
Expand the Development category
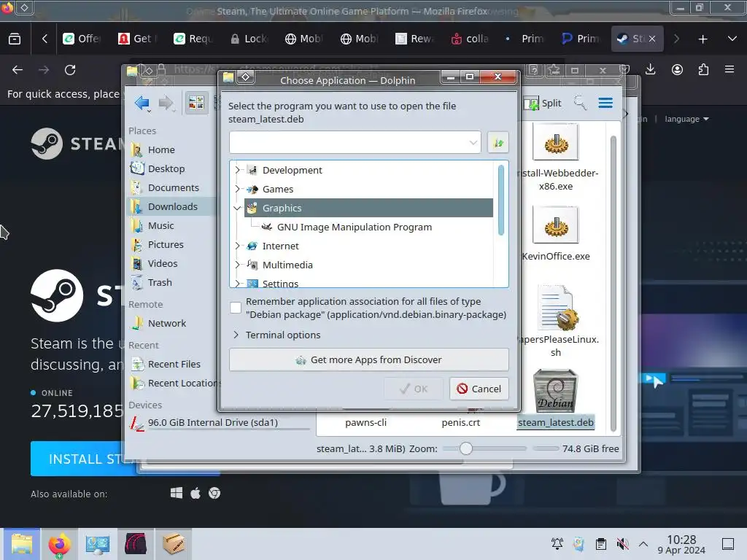coord(237,169)
